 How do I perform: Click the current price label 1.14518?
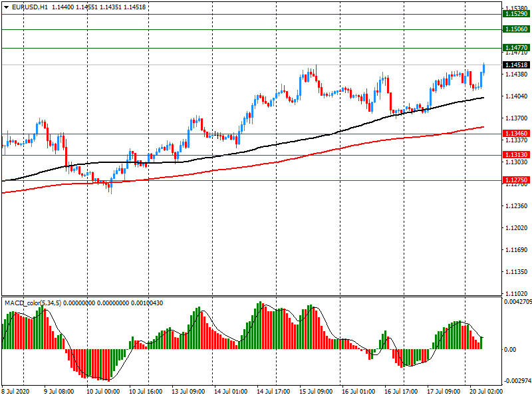pyautogui.click(x=516, y=65)
